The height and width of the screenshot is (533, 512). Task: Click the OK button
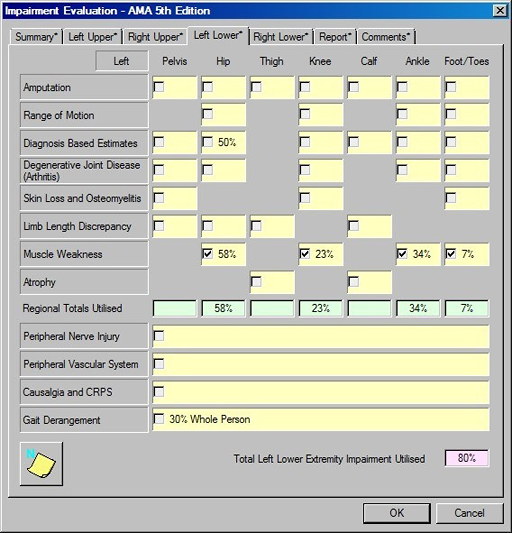pyautogui.click(x=397, y=513)
